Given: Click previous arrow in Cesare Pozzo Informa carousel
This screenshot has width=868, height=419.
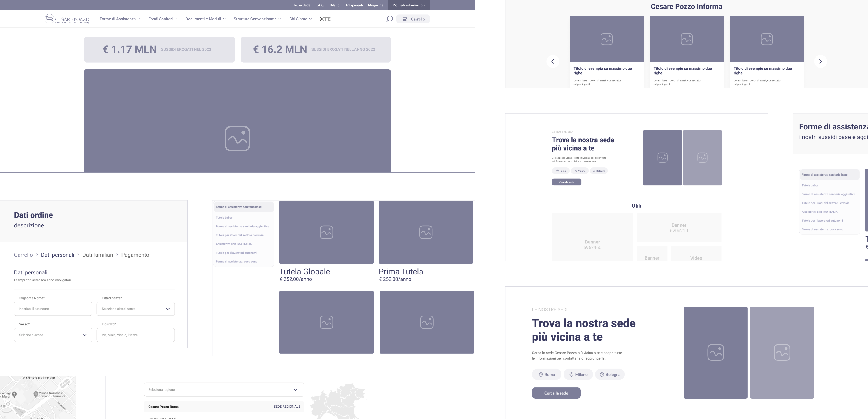Looking at the screenshot, I should pos(553,61).
